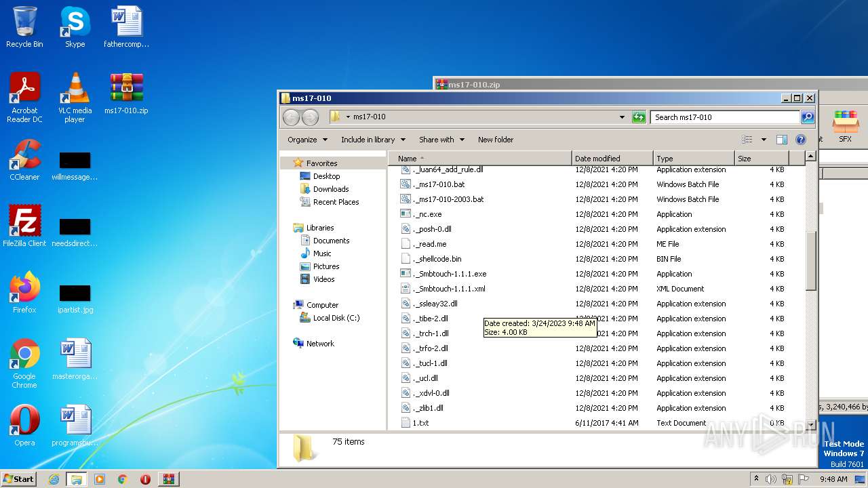Change view using the views icon
Viewport: 868px width, 488px height.
[747, 140]
